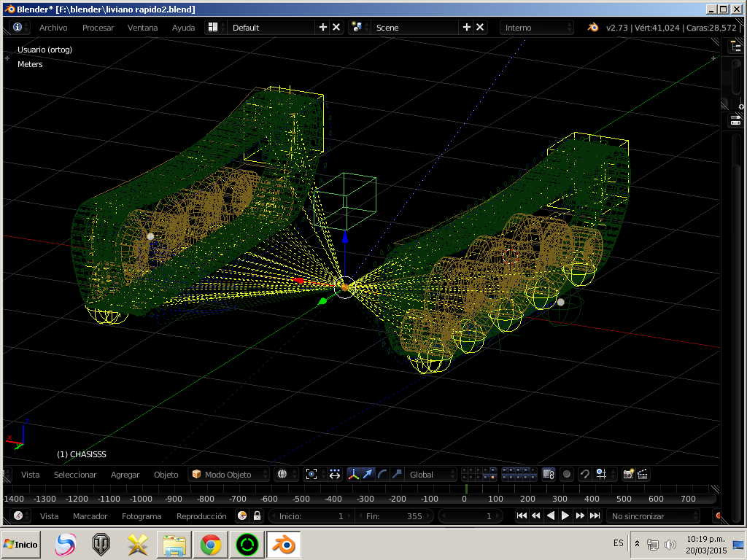Click the Fin end frame field
This screenshot has width=747, height=560.
pos(394,516)
